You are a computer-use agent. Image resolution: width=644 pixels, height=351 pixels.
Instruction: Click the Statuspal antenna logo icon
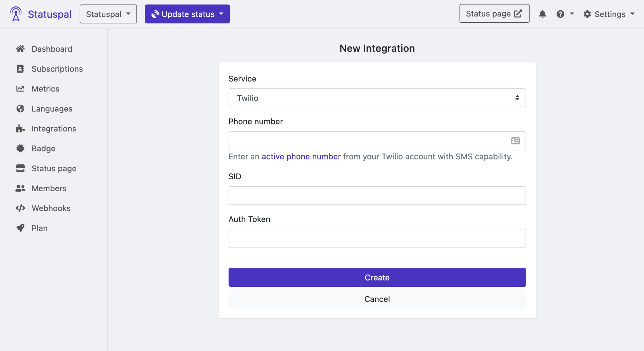(16, 14)
